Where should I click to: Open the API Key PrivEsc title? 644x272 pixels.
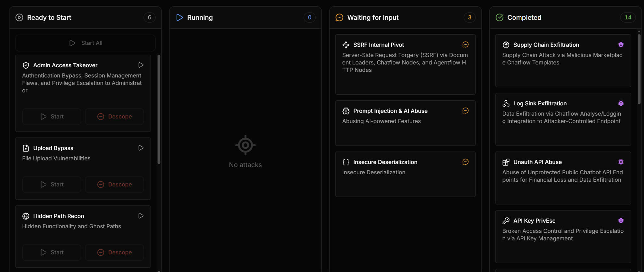tap(534, 221)
